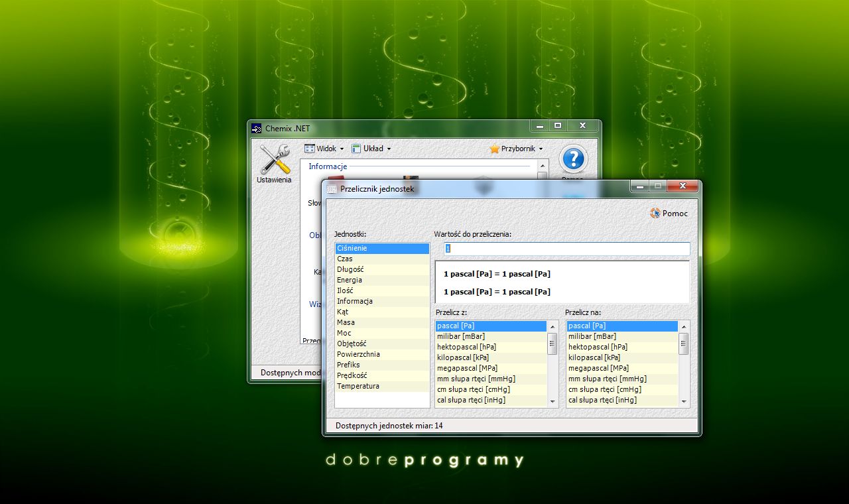Minimize the Przelicznik jednostek window
The image size is (849, 504).
coord(640,186)
